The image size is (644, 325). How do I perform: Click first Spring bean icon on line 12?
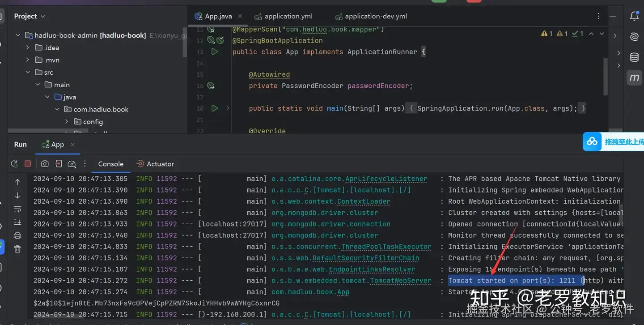(x=211, y=40)
